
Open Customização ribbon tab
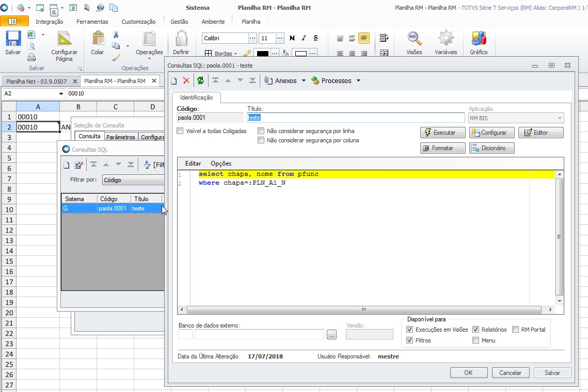138,22
